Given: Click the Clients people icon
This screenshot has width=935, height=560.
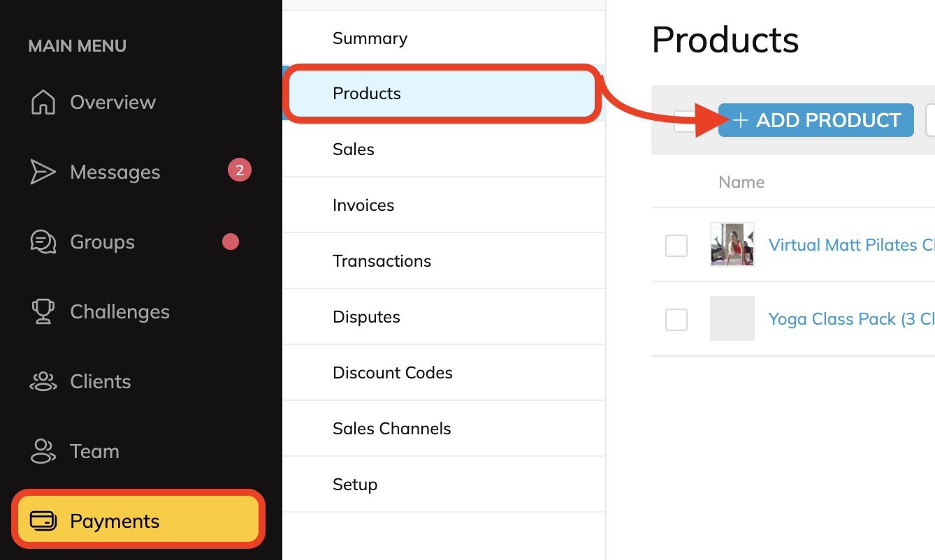Looking at the screenshot, I should point(43,381).
